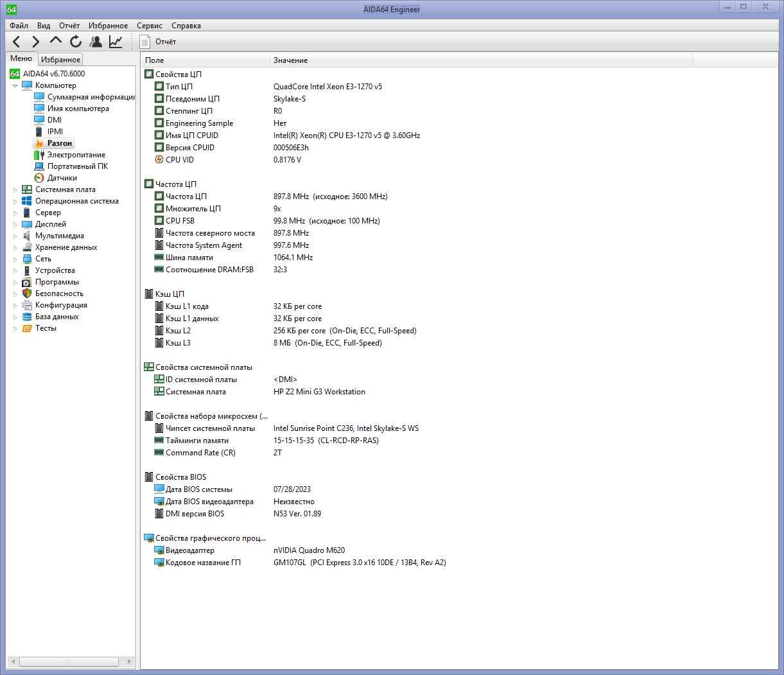Click the Устройства tree icon
The width and height of the screenshot is (784, 675).
click(27, 270)
